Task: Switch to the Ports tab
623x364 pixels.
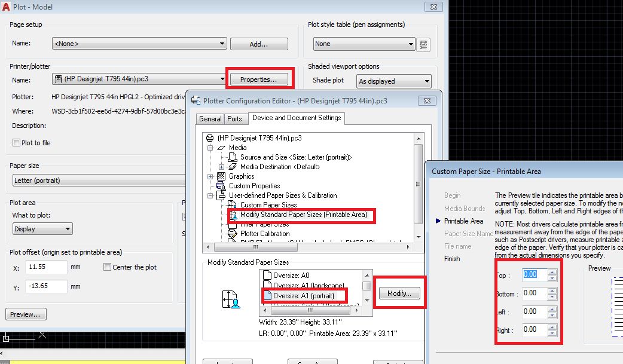Action: pos(236,119)
